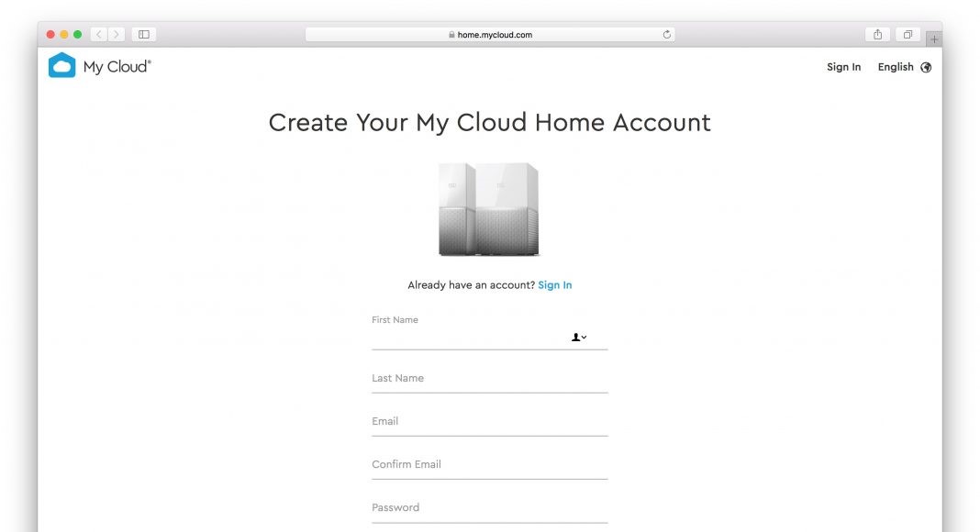Click the 'Already have an account?' text
This screenshot has height=532, width=980.
pos(472,284)
